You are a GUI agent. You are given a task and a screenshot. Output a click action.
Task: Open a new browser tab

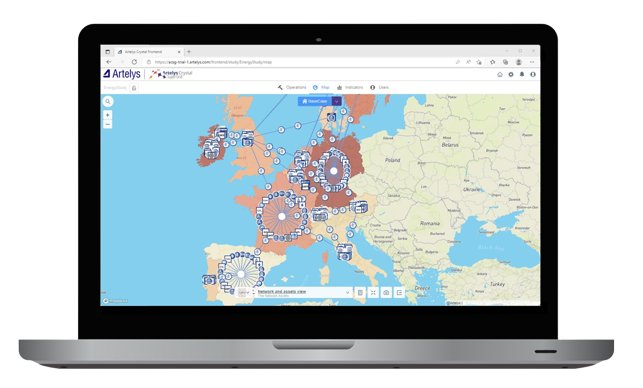pyautogui.click(x=189, y=52)
